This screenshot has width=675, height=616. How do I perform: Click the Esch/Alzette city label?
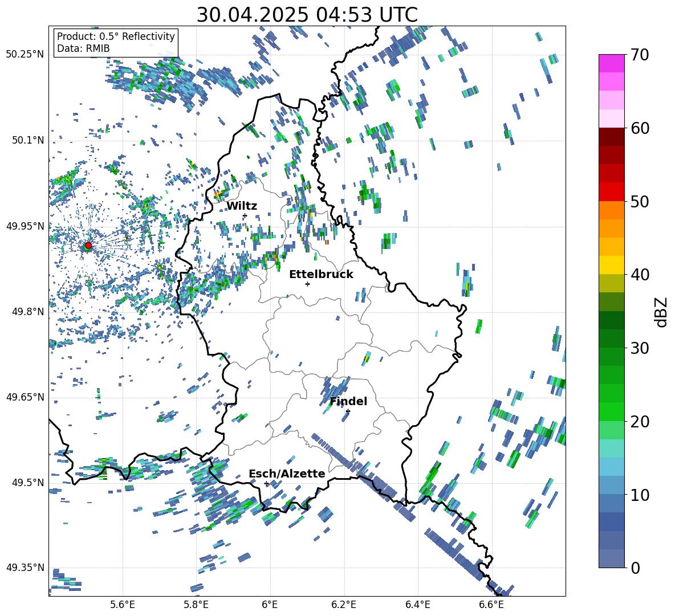[287, 474]
